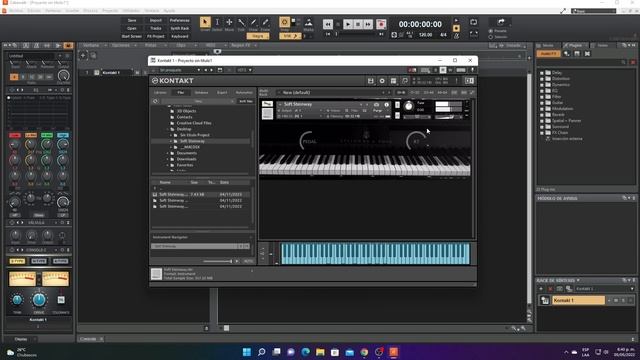The width and height of the screenshot is (640, 360).
Task: Select the Creative Cloud Files folder
Action: coord(194,123)
